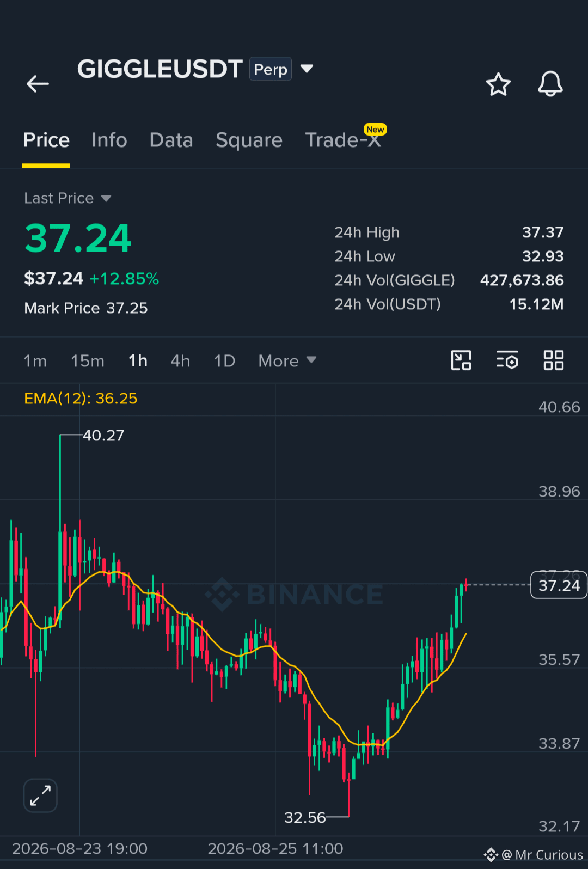Go back using the left arrow
588x869 pixels.
38,84
